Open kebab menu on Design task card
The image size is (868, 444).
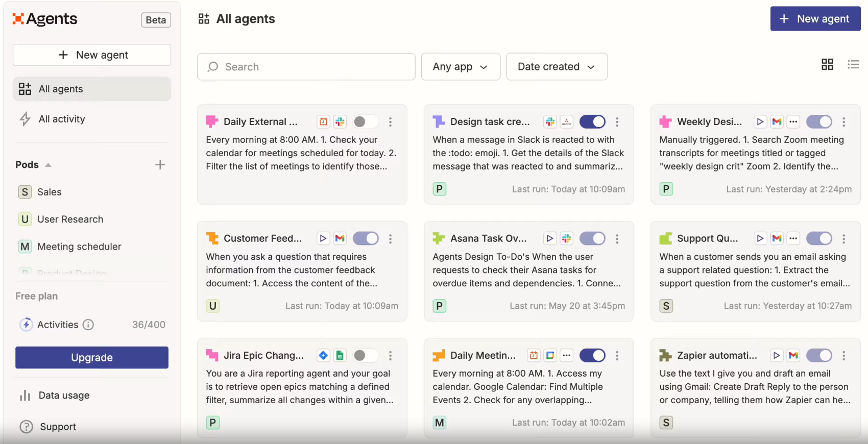(617, 122)
